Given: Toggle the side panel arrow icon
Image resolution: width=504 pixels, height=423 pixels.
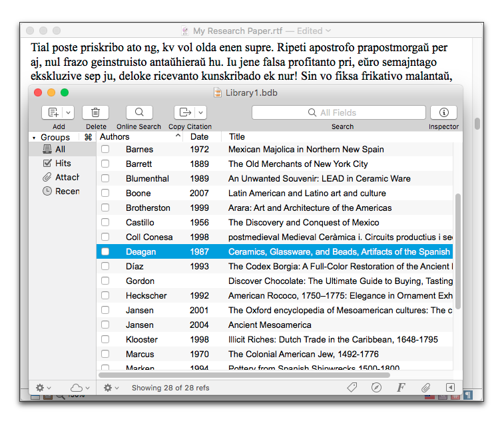Looking at the screenshot, I should pos(450,387).
